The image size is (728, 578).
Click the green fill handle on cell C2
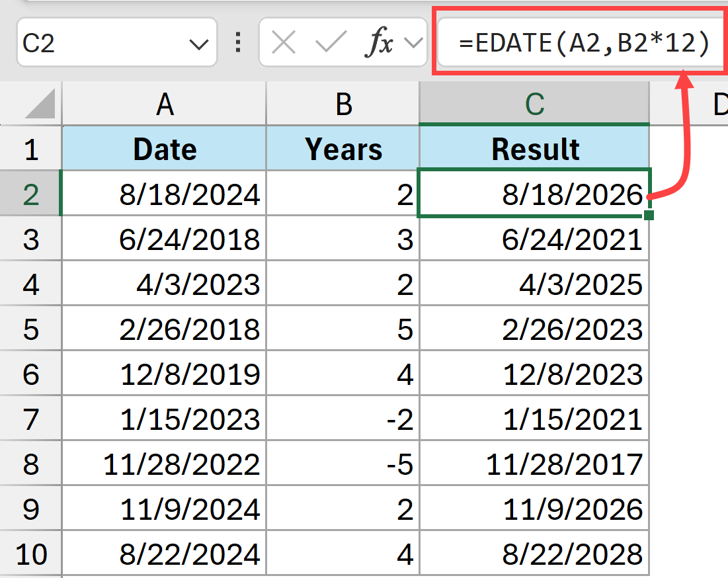[x=649, y=216]
